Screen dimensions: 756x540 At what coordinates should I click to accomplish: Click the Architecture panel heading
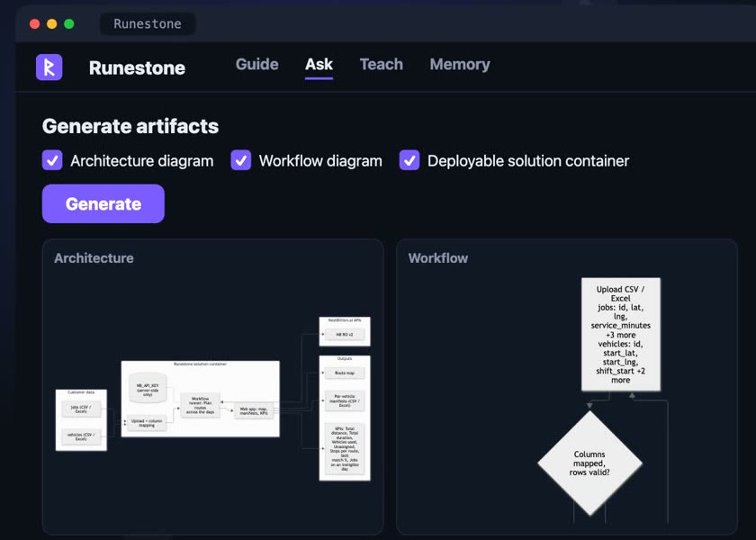94,258
